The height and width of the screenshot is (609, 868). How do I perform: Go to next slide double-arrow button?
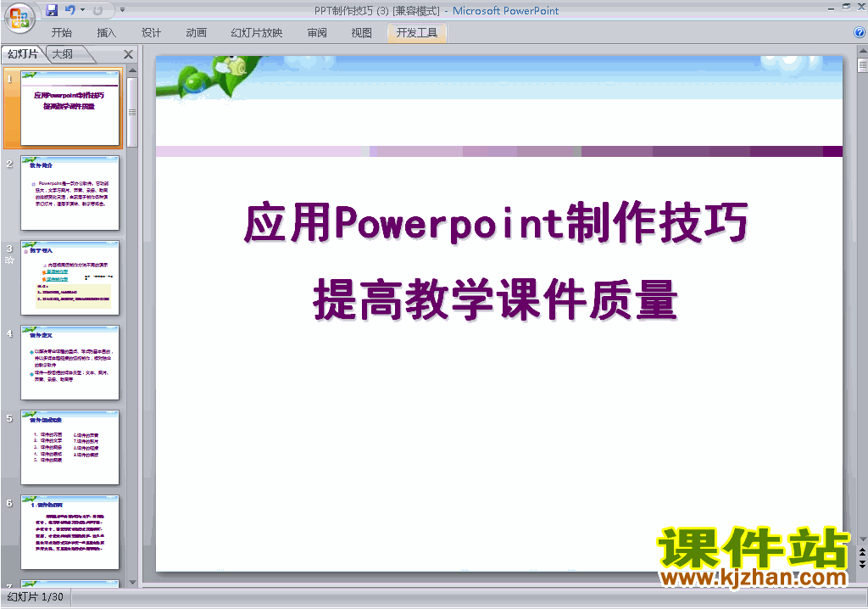pyautogui.click(x=862, y=564)
